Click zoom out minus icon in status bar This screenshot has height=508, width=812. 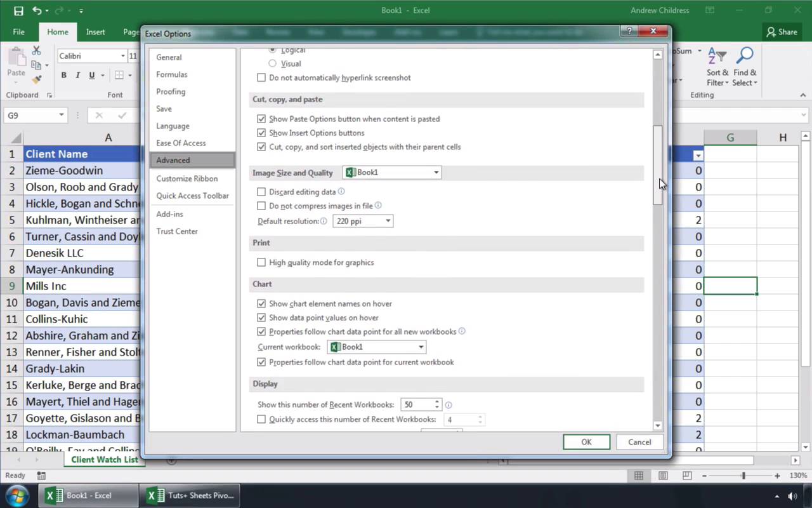coord(704,476)
